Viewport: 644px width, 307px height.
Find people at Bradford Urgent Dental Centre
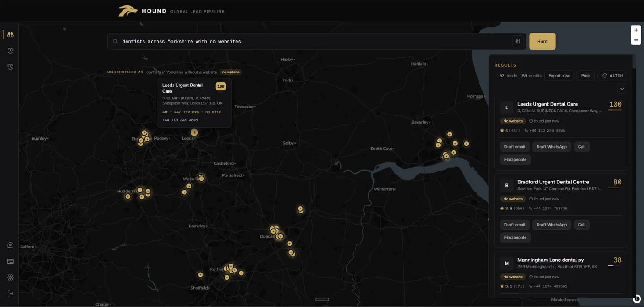(x=515, y=237)
